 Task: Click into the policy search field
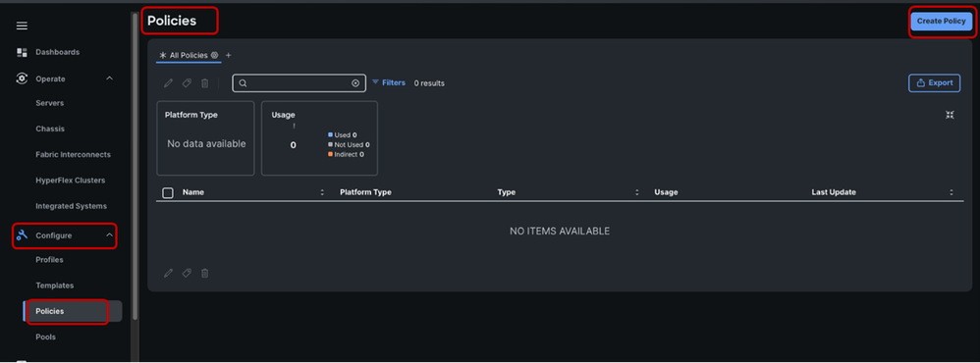tap(299, 83)
